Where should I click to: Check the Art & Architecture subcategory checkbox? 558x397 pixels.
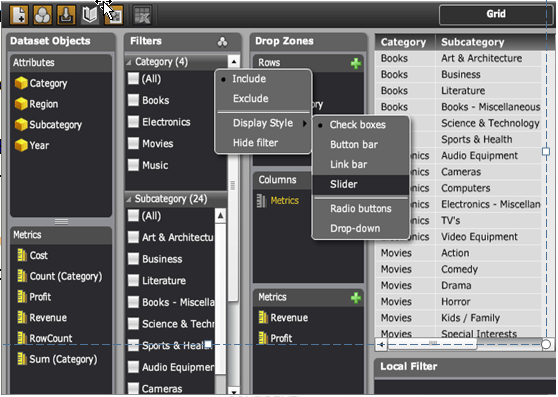(133, 237)
